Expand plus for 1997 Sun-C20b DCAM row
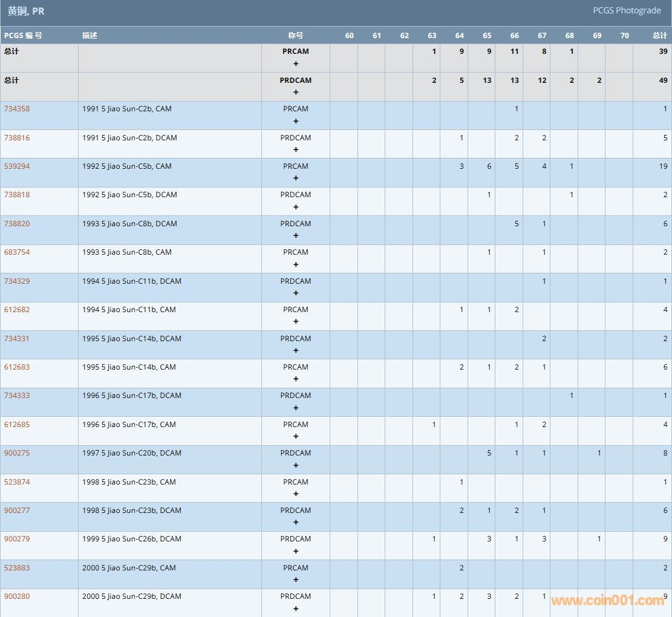 click(x=296, y=465)
